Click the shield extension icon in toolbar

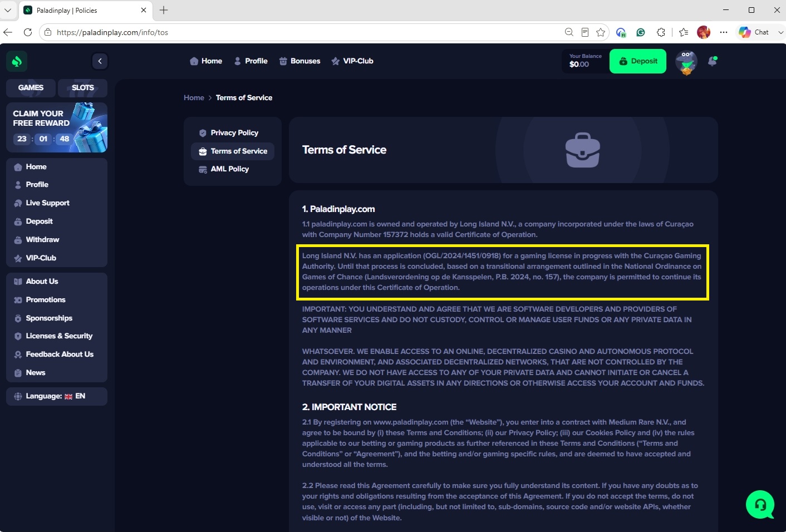click(621, 32)
